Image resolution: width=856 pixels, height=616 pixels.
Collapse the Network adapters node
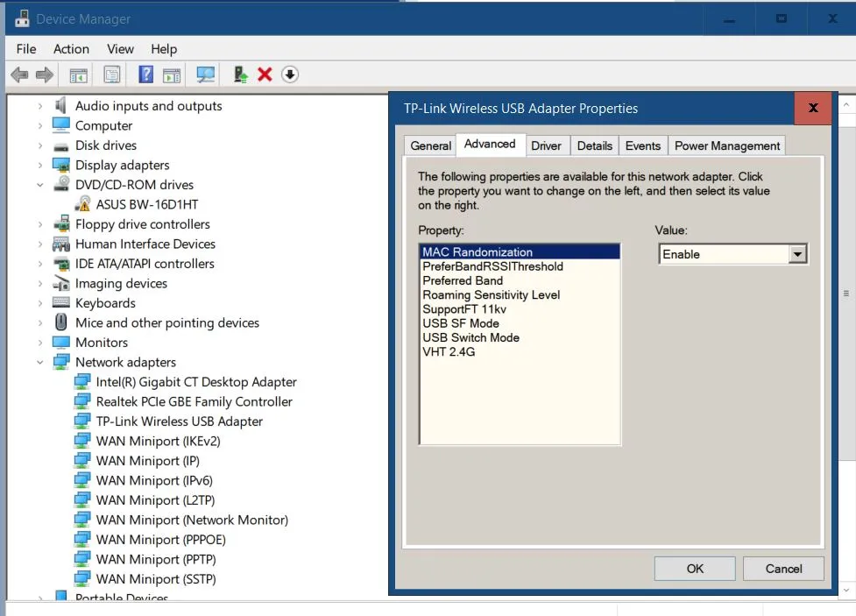pyautogui.click(x=39, y=362)
